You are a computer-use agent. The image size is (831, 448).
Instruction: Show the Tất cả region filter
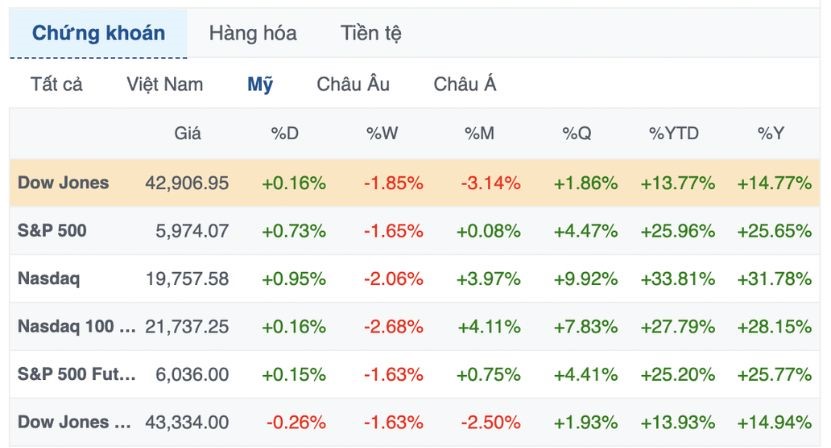coord(57,84)
